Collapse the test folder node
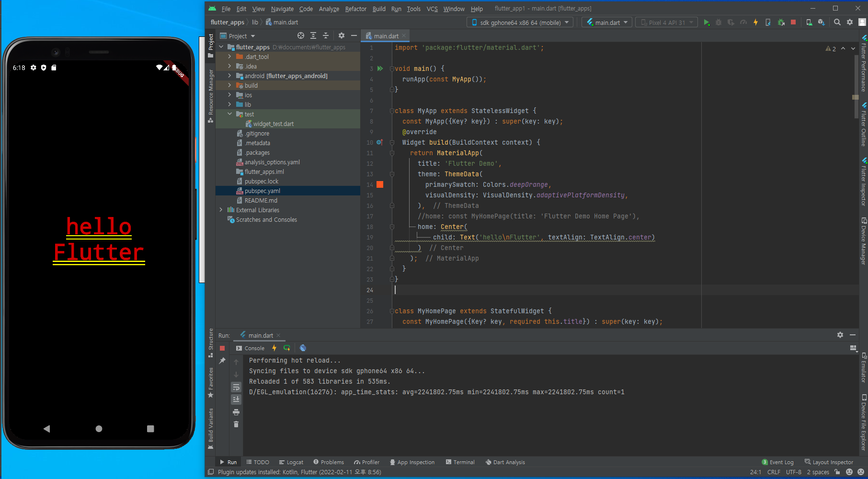868x479 pixels. point(230,114)
